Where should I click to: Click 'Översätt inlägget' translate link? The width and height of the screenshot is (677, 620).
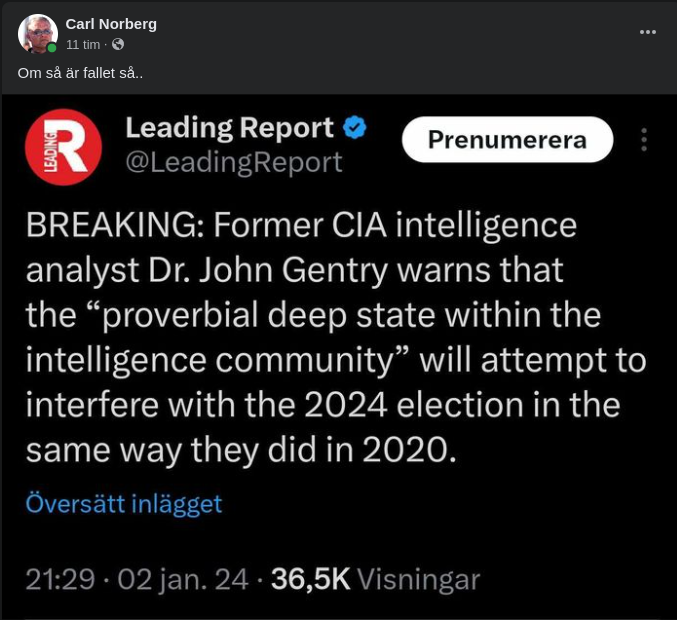pos(123,503)
